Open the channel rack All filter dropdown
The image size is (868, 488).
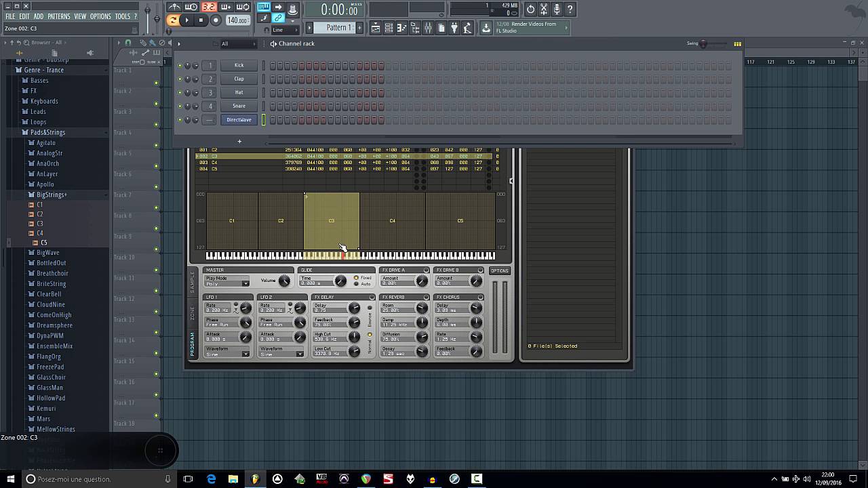pos(237,43)
